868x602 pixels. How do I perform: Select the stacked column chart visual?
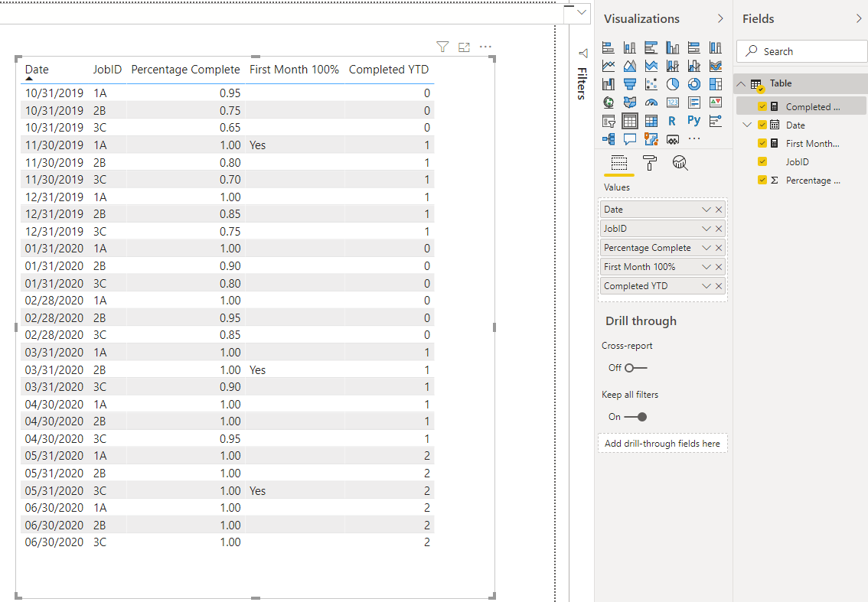629,47
